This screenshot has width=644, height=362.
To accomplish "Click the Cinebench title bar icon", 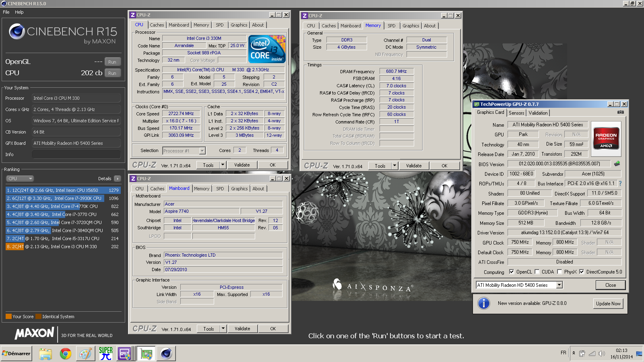I will pyautogui.click(x=4, y=3).
